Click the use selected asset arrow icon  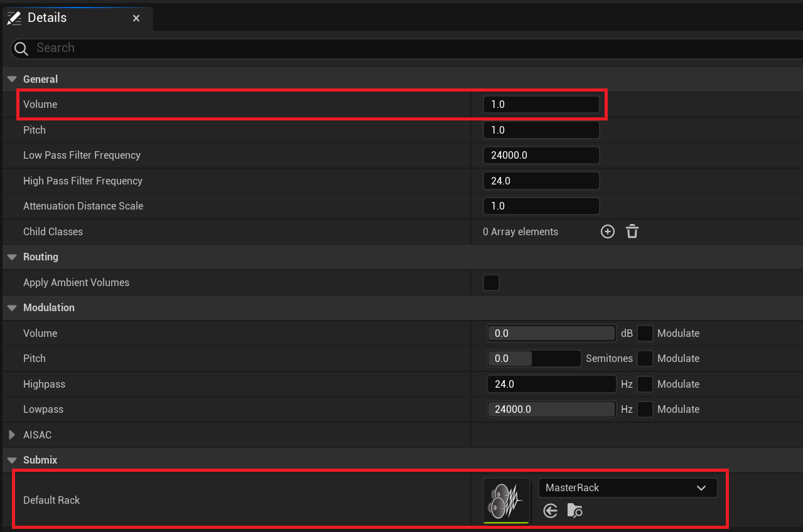(551, 511)
